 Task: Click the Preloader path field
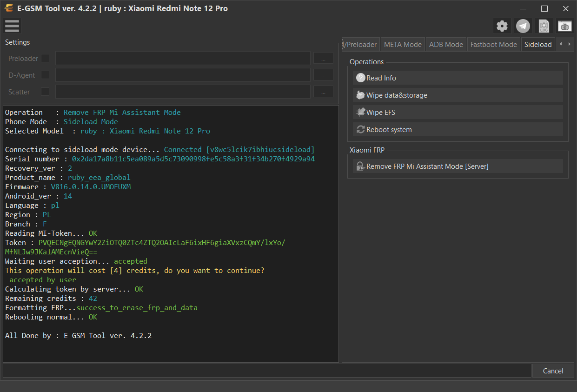[183, 58]
